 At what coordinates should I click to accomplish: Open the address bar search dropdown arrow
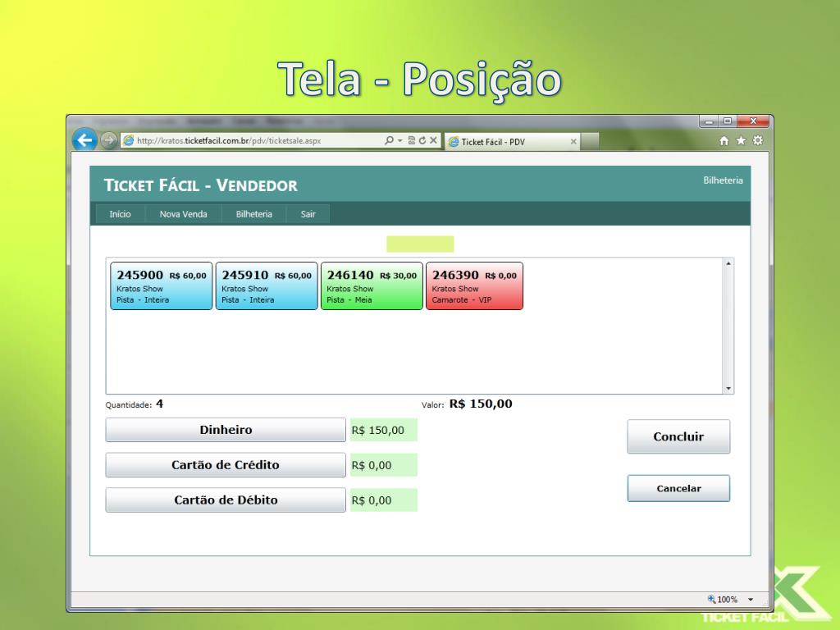pos(399,140)
